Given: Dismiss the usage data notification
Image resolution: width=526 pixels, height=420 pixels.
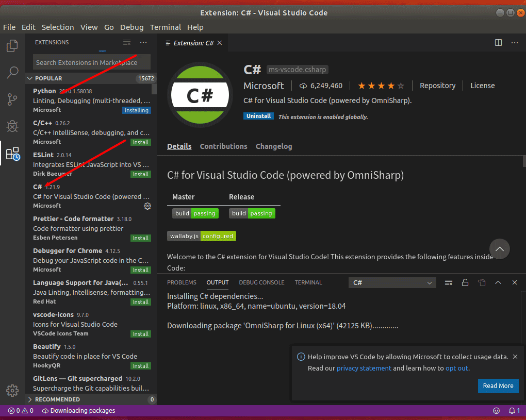Looking at the screenshot, I should click(515, 357).
